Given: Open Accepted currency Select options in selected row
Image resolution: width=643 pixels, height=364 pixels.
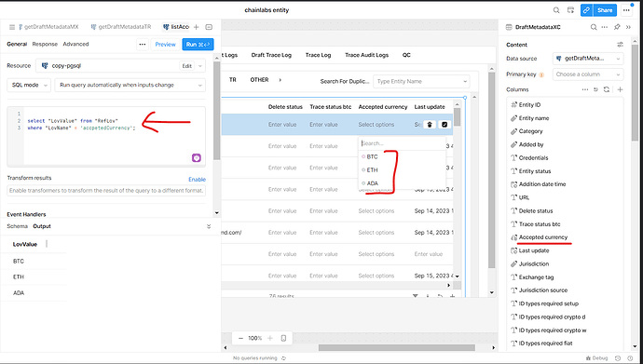Looking at the screenshot, I should point(376,125).
